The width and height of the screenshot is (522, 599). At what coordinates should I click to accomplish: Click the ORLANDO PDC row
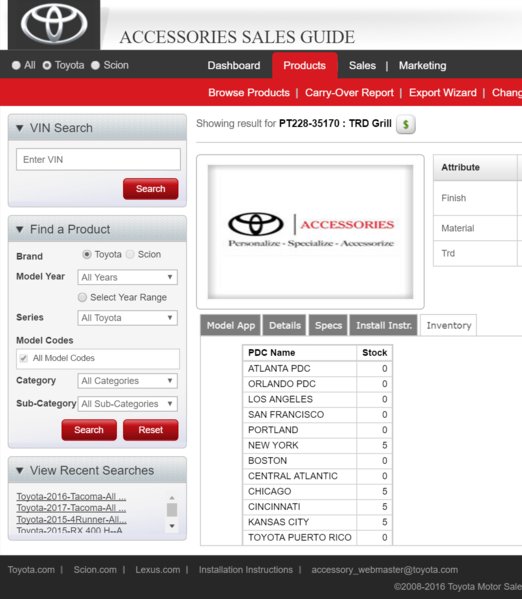click(x=318, y=384)
